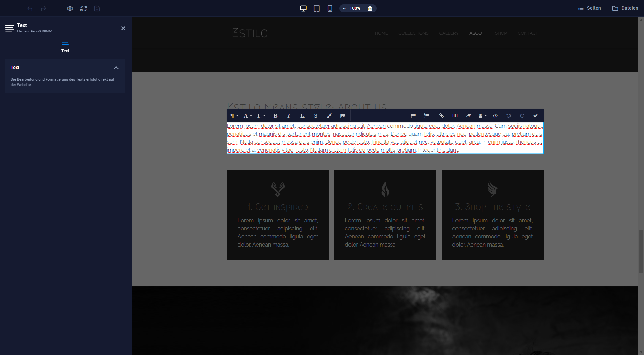Click the eraser clear formatting icon
Viewport: 644px width, 355px height.
pyautogui.click(x=468, y=116)
